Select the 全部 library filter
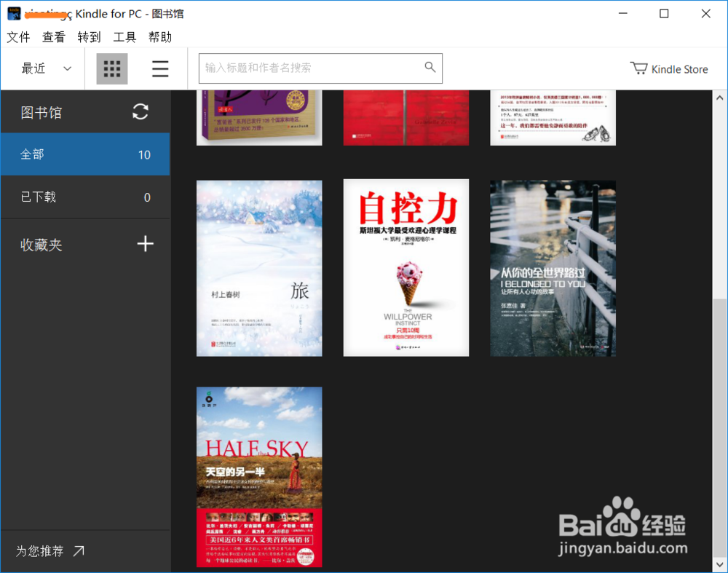Image resolution: width=728 pixels, height=573 pixels. [x=85, y=154]
